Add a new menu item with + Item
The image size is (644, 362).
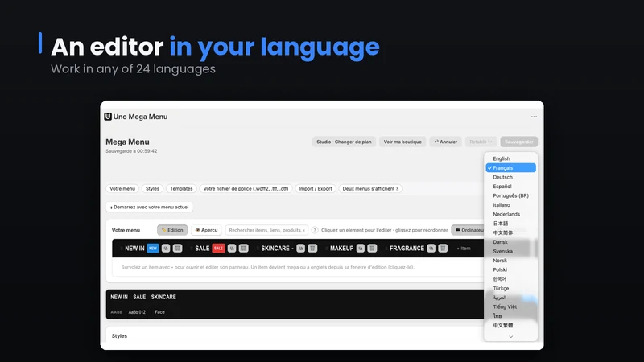point(464,249)
